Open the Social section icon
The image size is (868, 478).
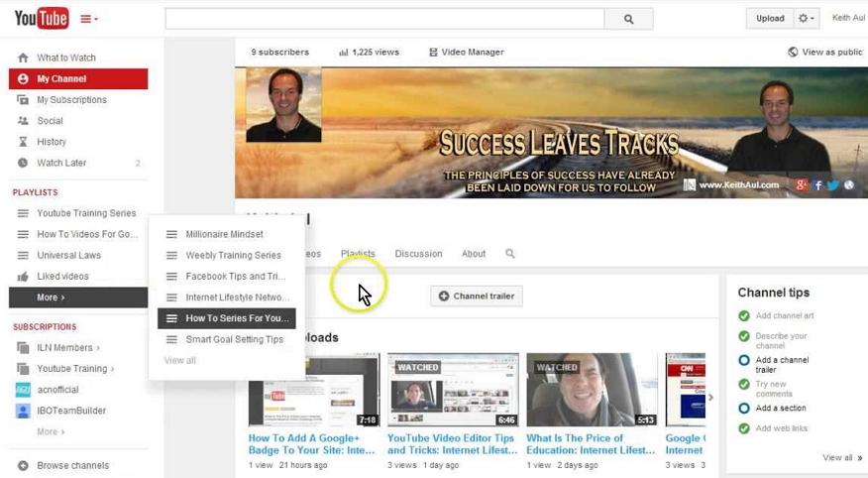pyautogui.click(x=23, y=121)
